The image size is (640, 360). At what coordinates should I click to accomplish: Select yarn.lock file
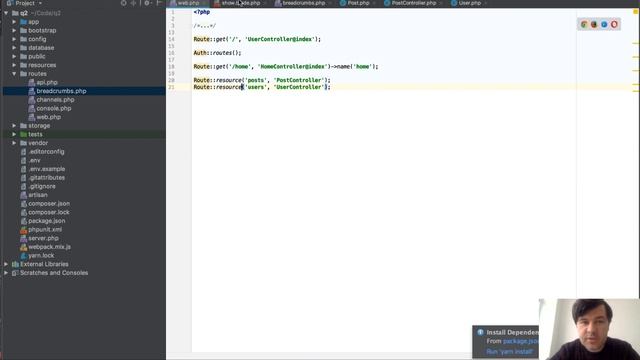tap(41, 256)
